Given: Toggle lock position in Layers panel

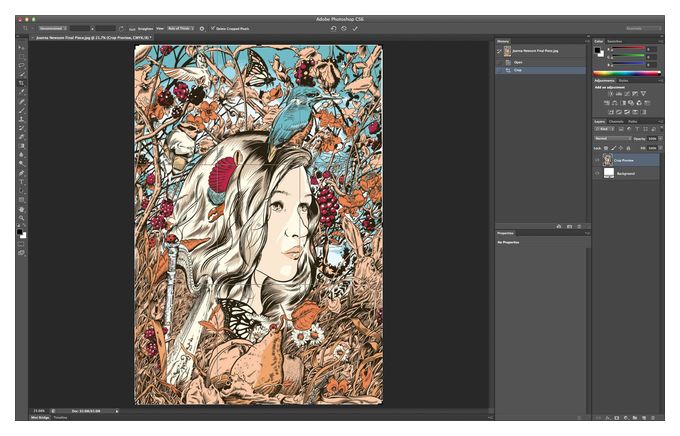Looking at the screenshot, I should coord(621,148).
